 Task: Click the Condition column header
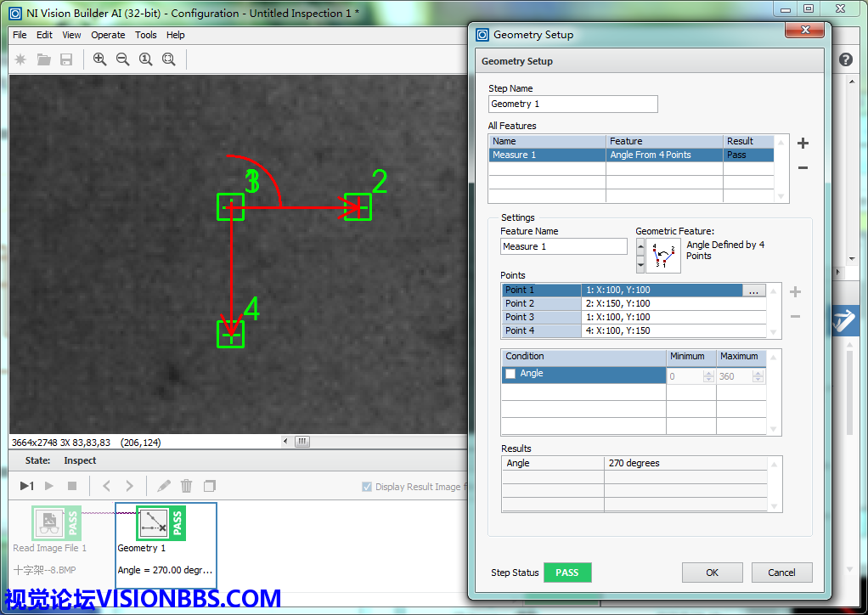coord(583,357)
